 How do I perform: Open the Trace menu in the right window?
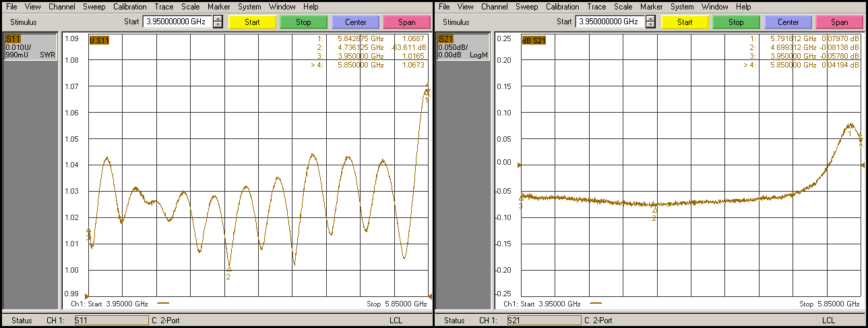point(596,7)
